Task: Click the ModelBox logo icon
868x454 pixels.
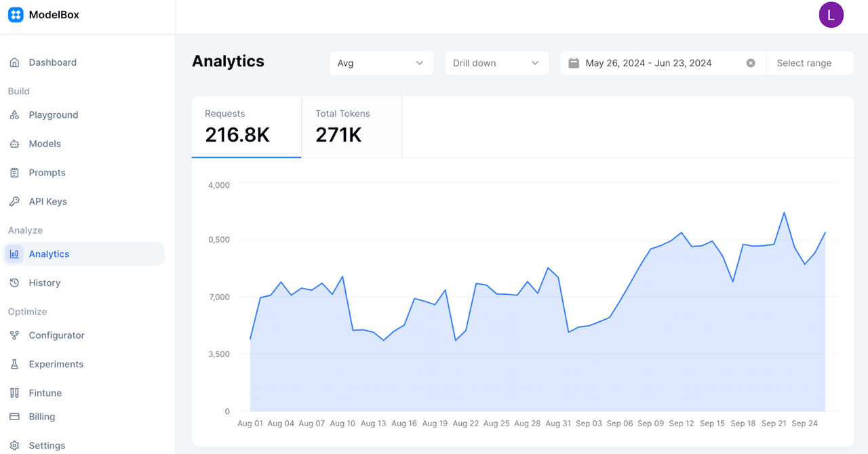Action: coord(16,15)
